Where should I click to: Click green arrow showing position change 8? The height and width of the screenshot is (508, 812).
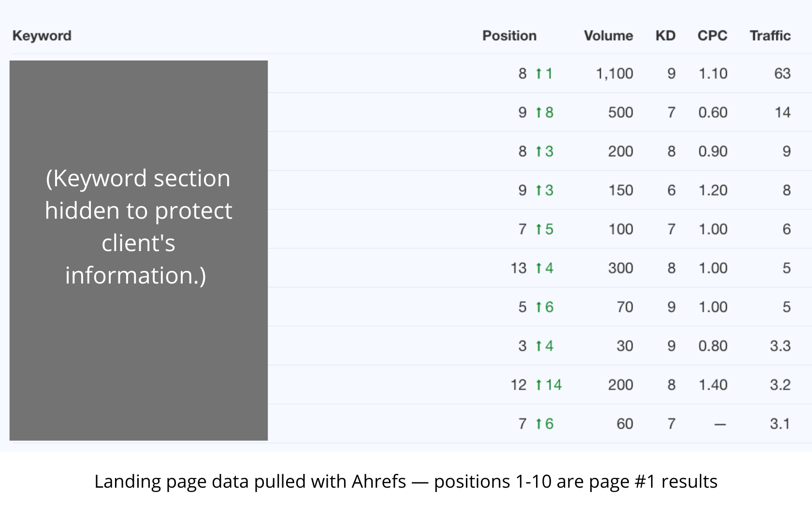(538, 113)
